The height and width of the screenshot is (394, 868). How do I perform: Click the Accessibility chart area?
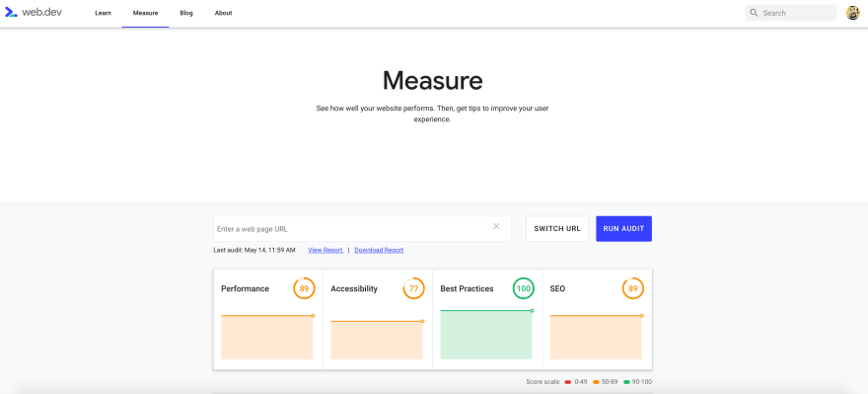[377, 340]
